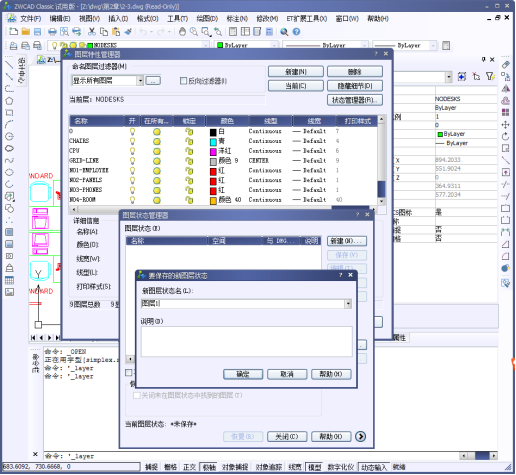Click the Open folder icon
This screenshot has width=516, height=475.
(x=26, y=32)
